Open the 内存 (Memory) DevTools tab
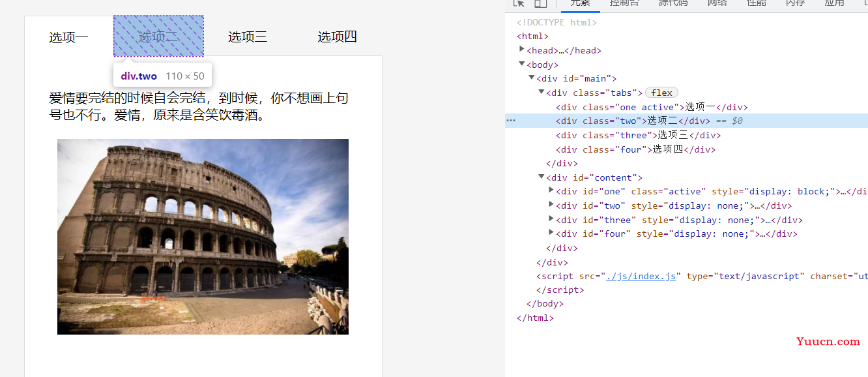 (796, 4)
